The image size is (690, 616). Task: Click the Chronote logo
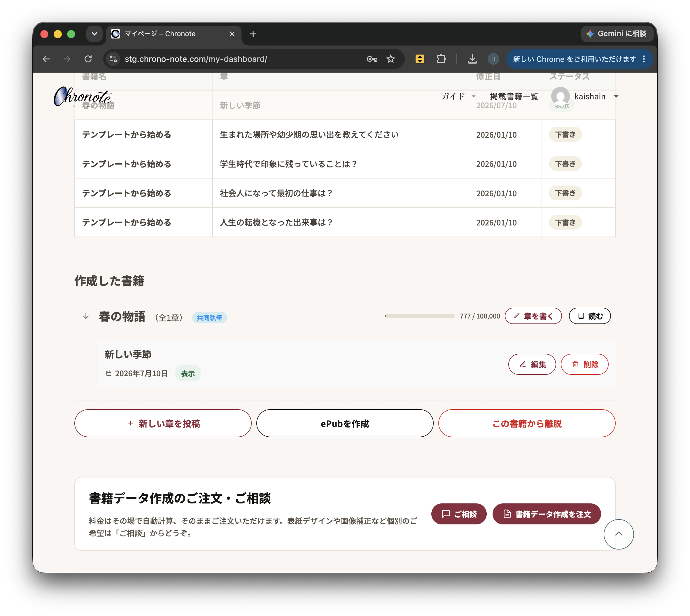[83, 97]
